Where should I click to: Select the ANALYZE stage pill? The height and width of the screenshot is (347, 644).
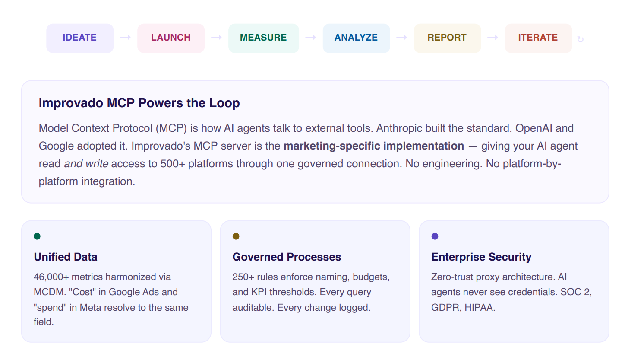[x=356, y=38]
